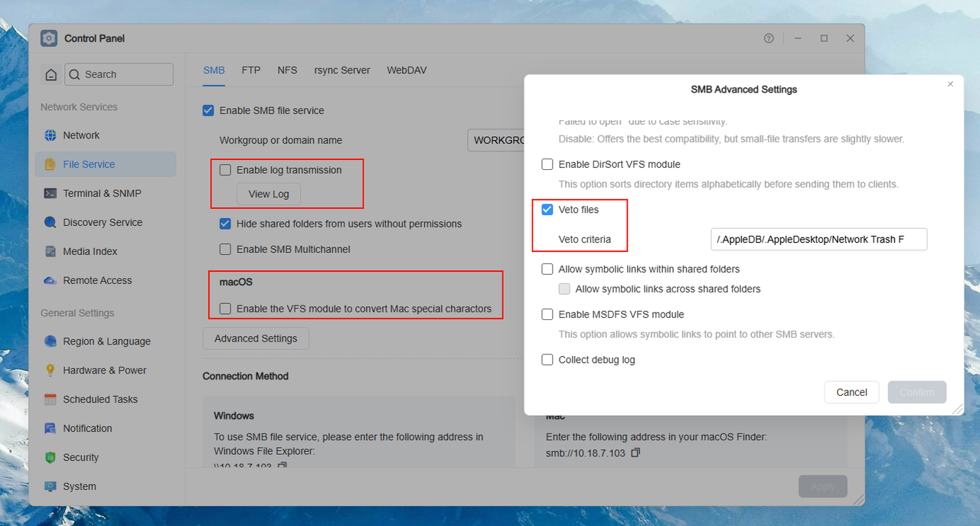980x526 pixels.
Task: Cancel the SMB Advanced Settings dialog
Action: coord(851,392)
